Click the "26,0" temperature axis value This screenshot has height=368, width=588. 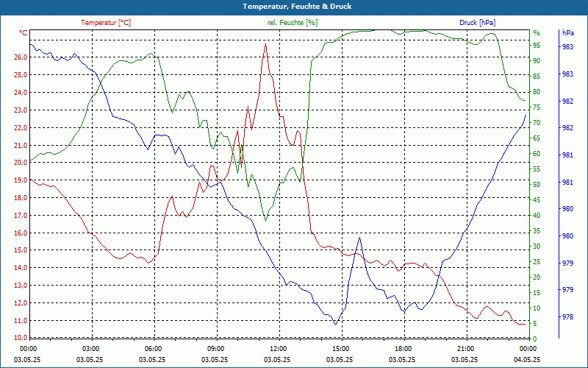coord(21,57)
